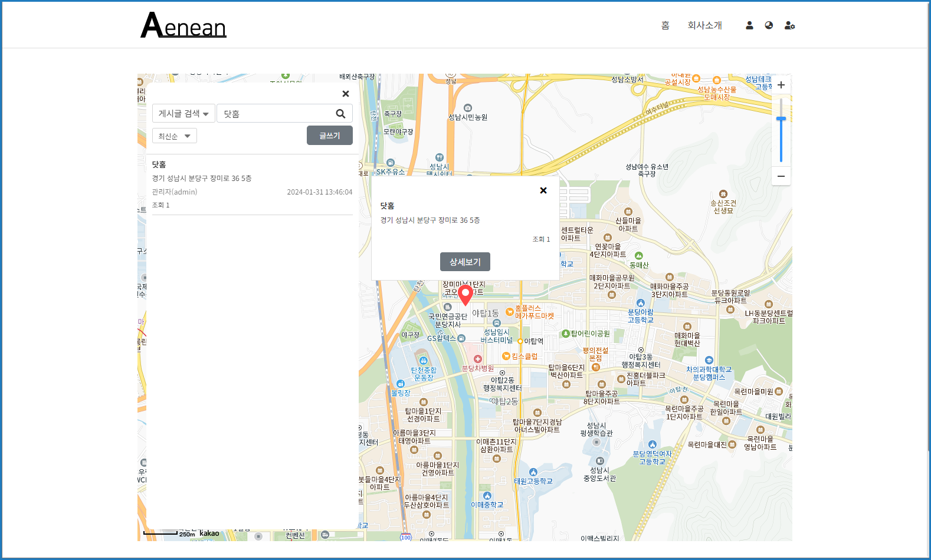
Task: Click the Aenean logo
Action: (183, 25)
